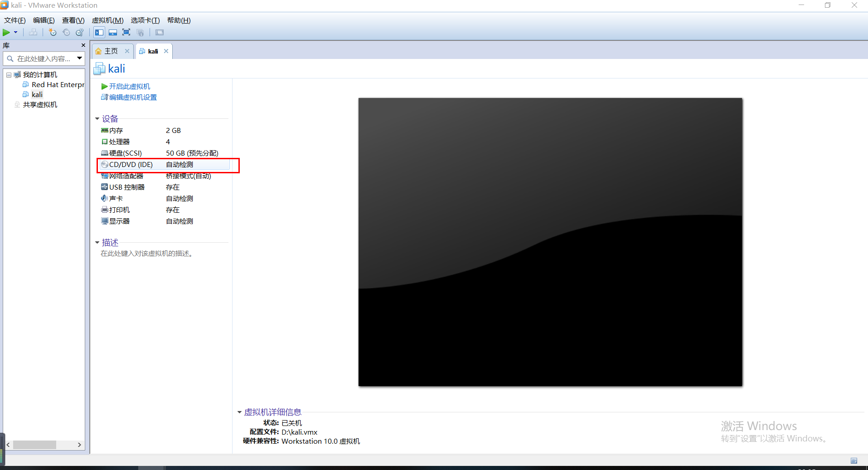The height and width of the screenshot is (470, 868).
Task: Click the status bar icon at bottom right
Action: point(854,460)
